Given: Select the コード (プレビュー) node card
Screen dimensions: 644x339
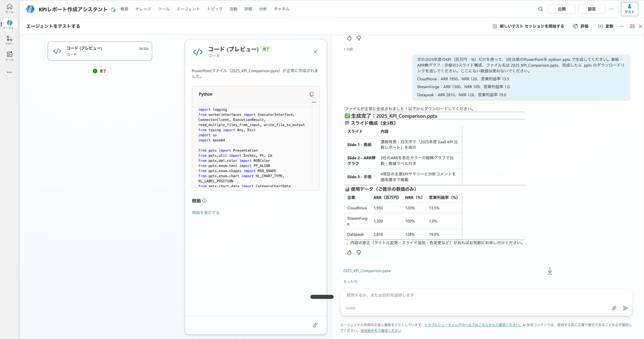Looking at the screenshot, I should pos(100,51).
